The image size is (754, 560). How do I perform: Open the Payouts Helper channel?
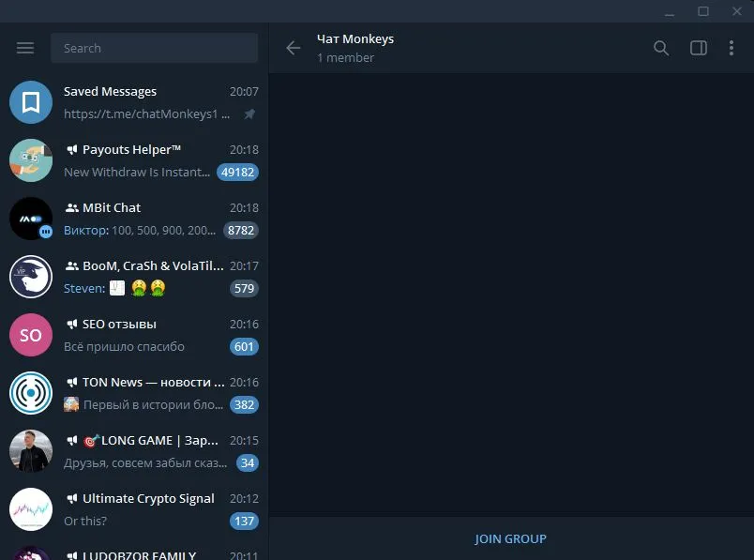134,160
